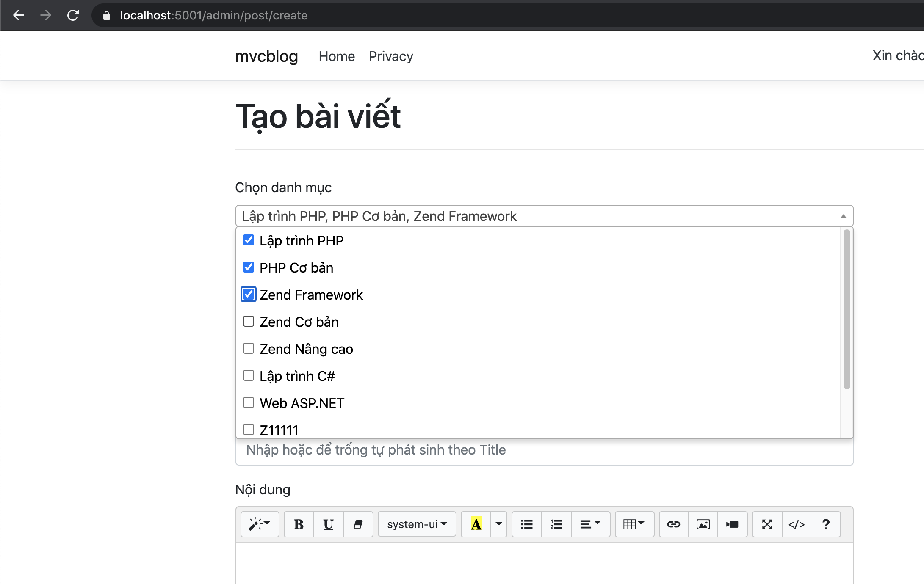Image resolution: width=924 pixels, height=584 pixels.
Task: Click the mvcblog brand link
Action: (266, 56)
